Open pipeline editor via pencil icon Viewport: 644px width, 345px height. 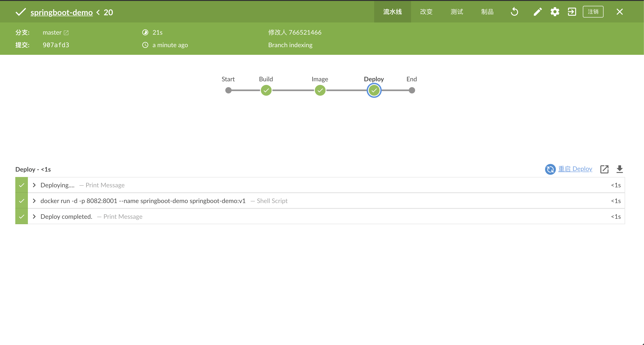coord(537,12)
